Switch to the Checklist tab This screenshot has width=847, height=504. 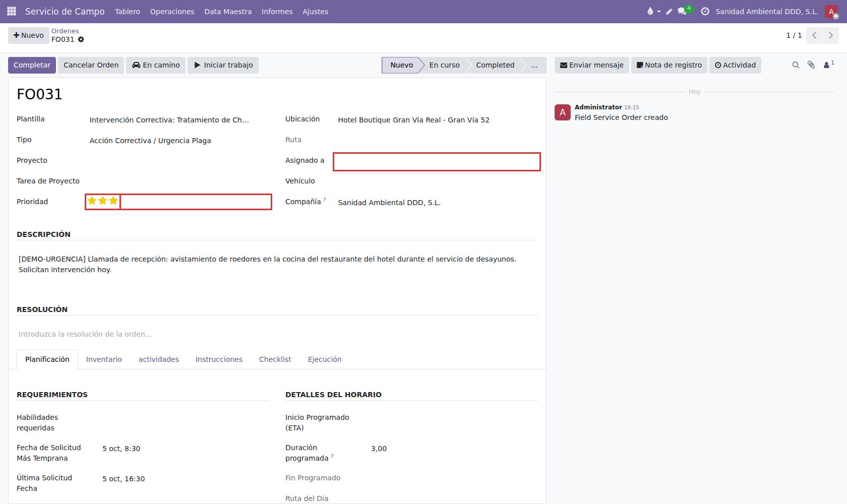275,359
